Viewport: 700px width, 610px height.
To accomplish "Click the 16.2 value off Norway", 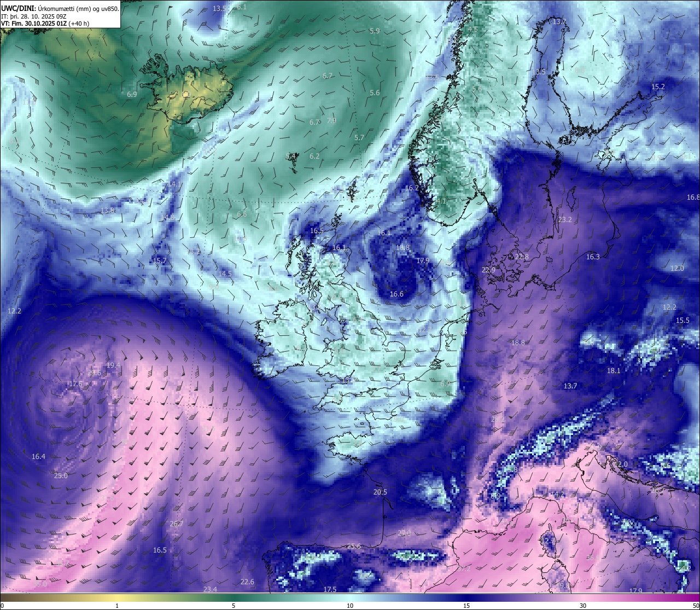I will (412, 188).
